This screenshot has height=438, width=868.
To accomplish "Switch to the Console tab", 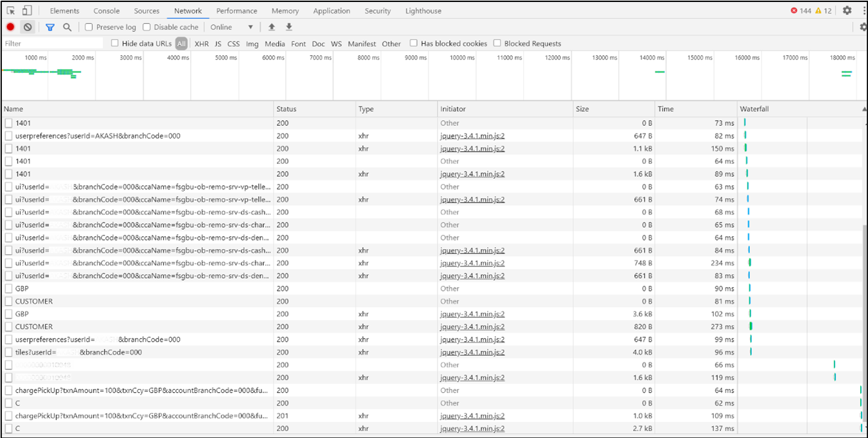I will coord(106,11).
